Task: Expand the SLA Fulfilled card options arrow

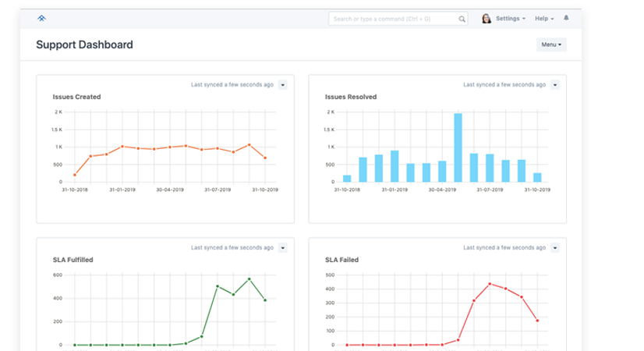Action: tap(283, 247)
